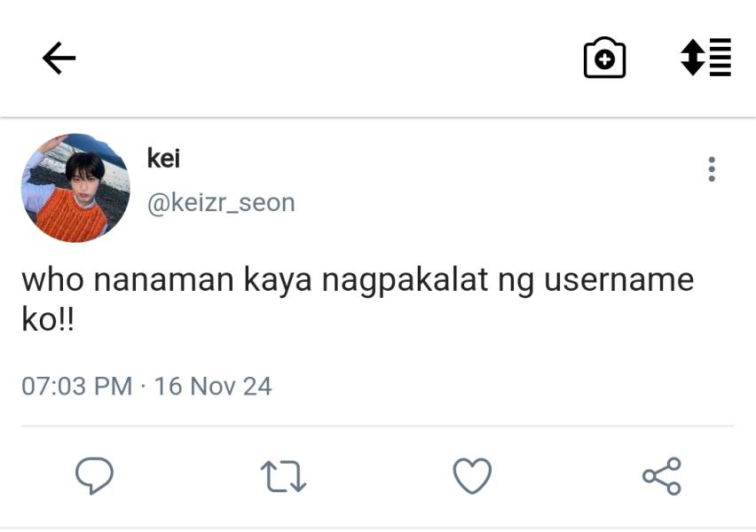
Task: Open kei's profile picture
Action: coord(75,188)
